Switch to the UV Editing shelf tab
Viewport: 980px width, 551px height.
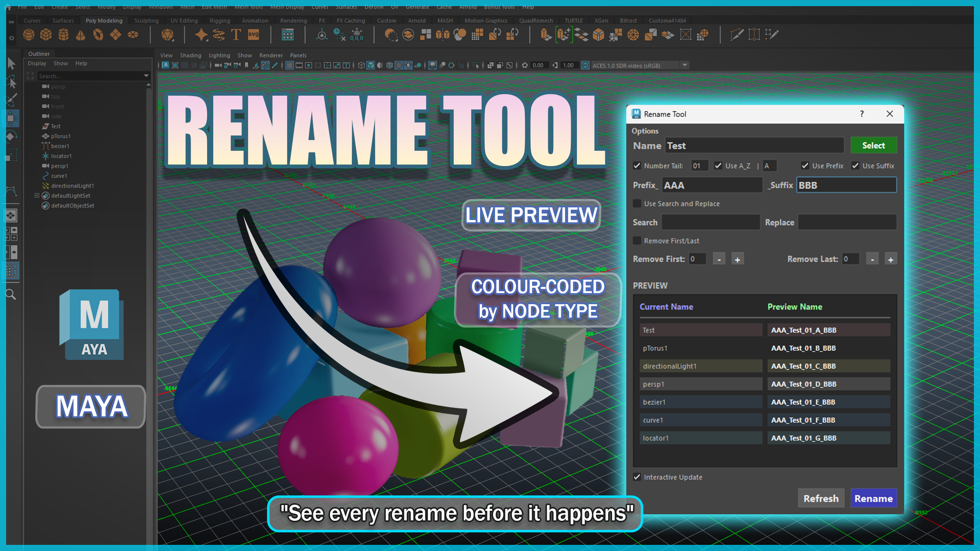click(184, 21)
